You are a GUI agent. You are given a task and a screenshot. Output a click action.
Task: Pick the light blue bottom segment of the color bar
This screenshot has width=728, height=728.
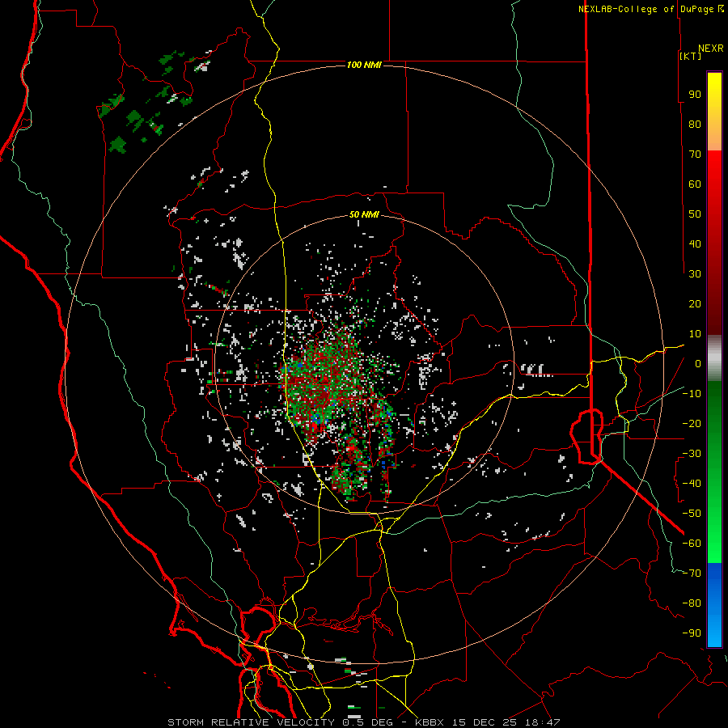pos(714,629)
